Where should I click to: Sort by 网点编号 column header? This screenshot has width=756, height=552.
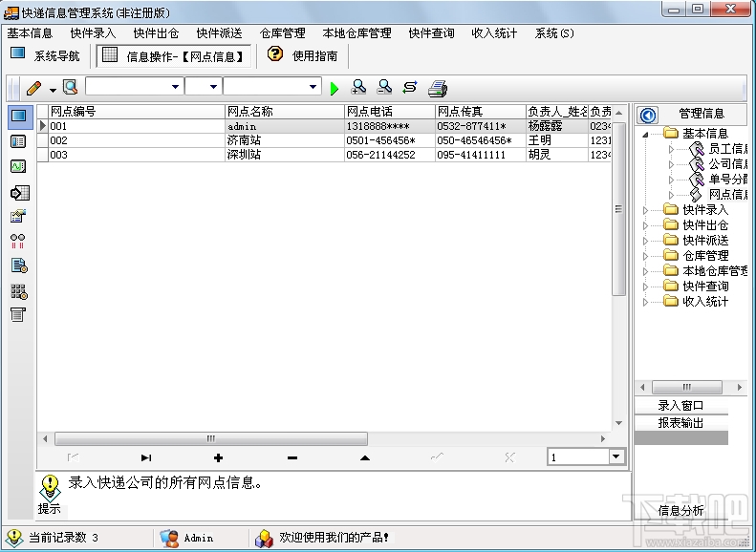pos(137,112)
